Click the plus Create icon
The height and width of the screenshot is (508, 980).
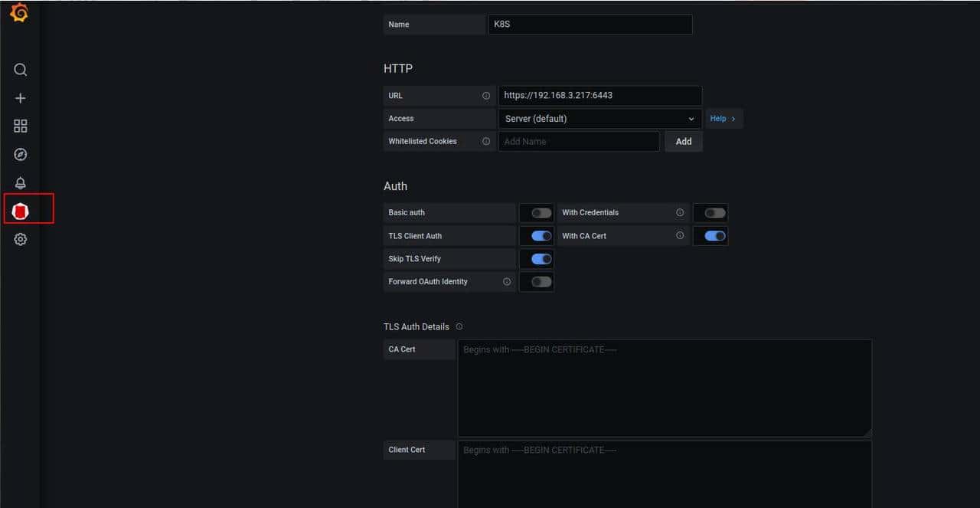click(21, 98)
